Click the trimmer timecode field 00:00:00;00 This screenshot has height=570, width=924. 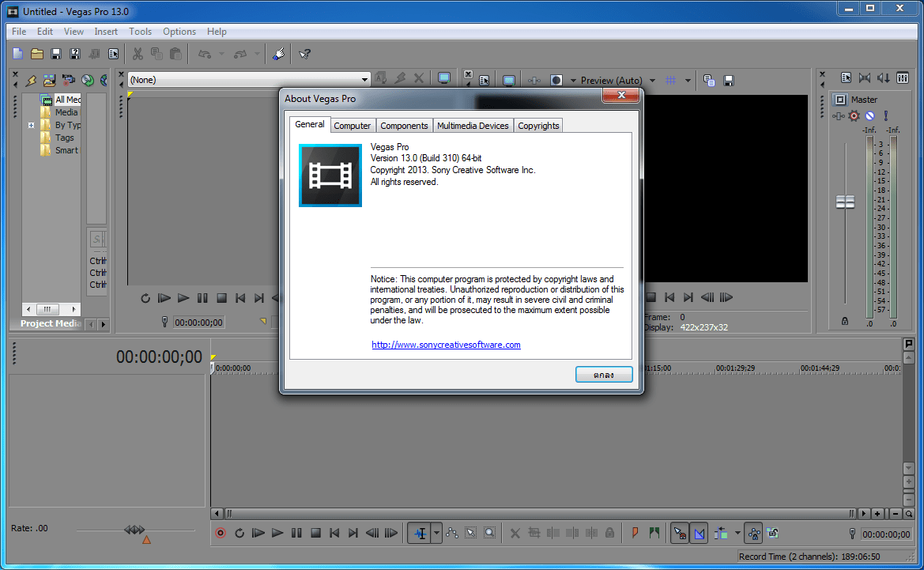pyautogui.click(x=198, y=323)
